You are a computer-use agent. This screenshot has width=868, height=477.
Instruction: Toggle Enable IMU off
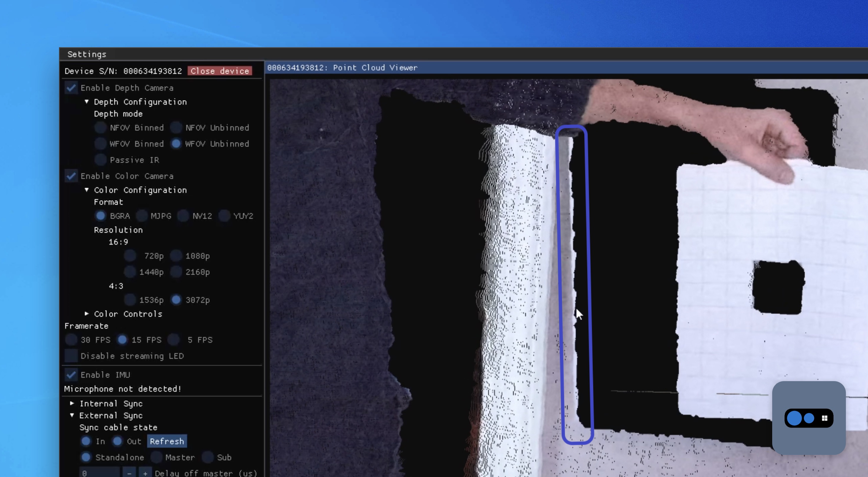[x=71, y=375]
